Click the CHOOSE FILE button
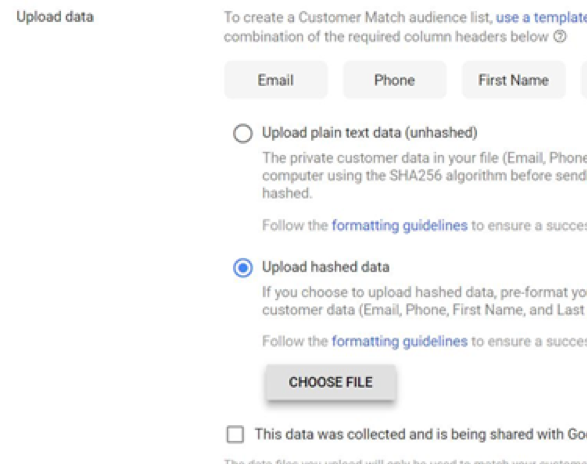This screenshot has height=464, width=587. (x=331, y=382)
